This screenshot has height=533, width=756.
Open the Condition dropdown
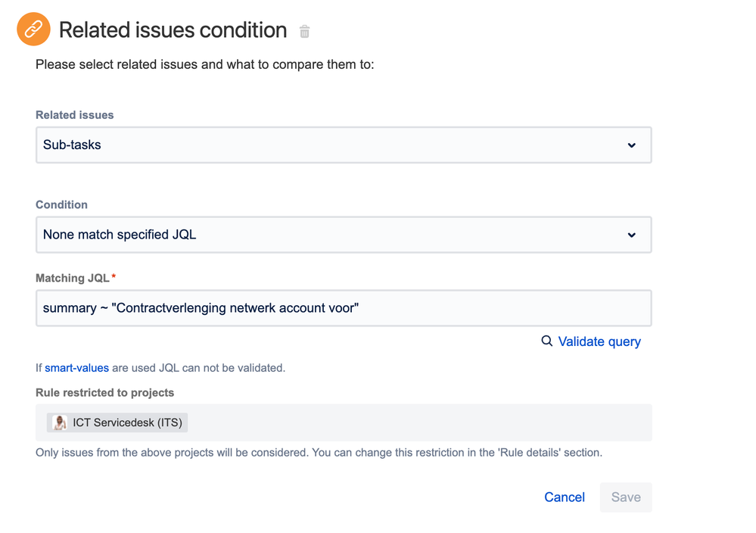pos(344,235)
